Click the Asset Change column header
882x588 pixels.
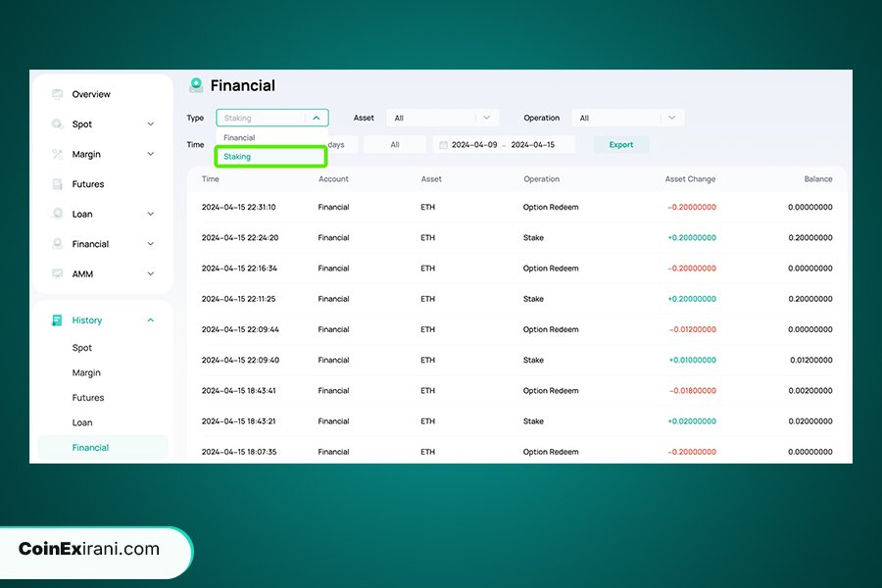pos(690,179)
